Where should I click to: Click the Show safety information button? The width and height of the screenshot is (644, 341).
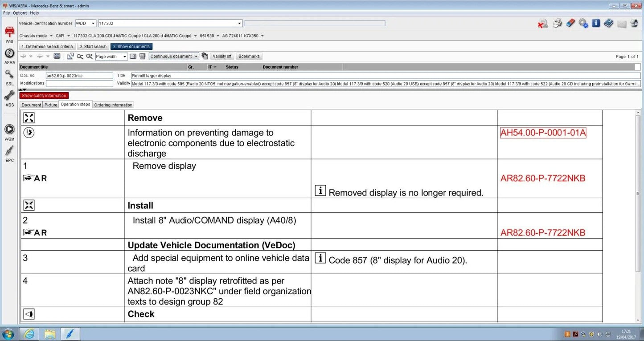point(44,96)
